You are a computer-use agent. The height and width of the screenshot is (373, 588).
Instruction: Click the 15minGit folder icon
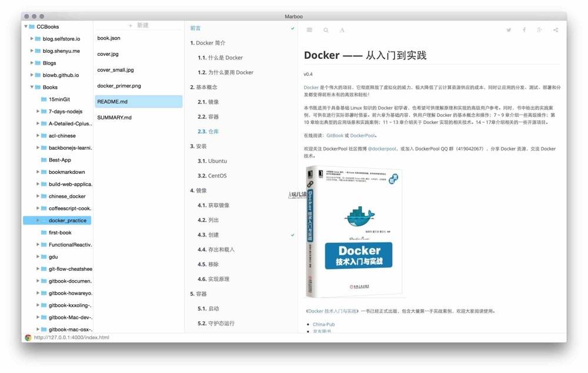click(x=44, y=99)
